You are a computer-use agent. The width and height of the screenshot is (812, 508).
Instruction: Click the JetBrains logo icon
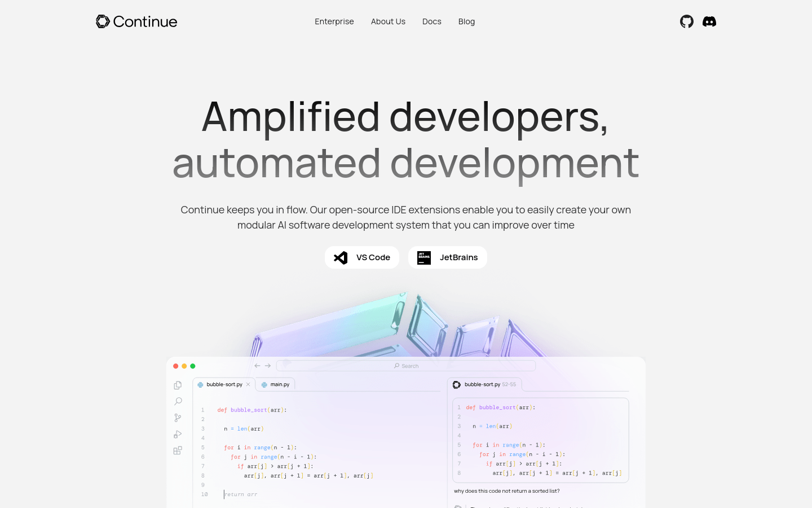pyautogui.click(x=424, y=257)
